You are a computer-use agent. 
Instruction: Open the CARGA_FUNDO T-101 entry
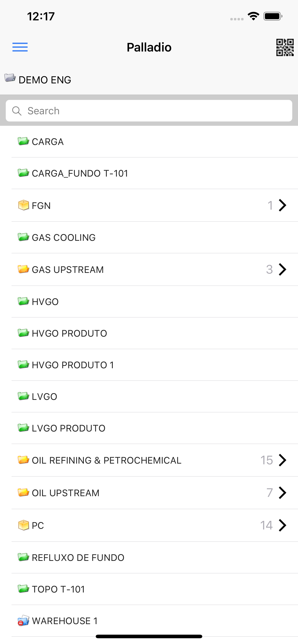155,173
